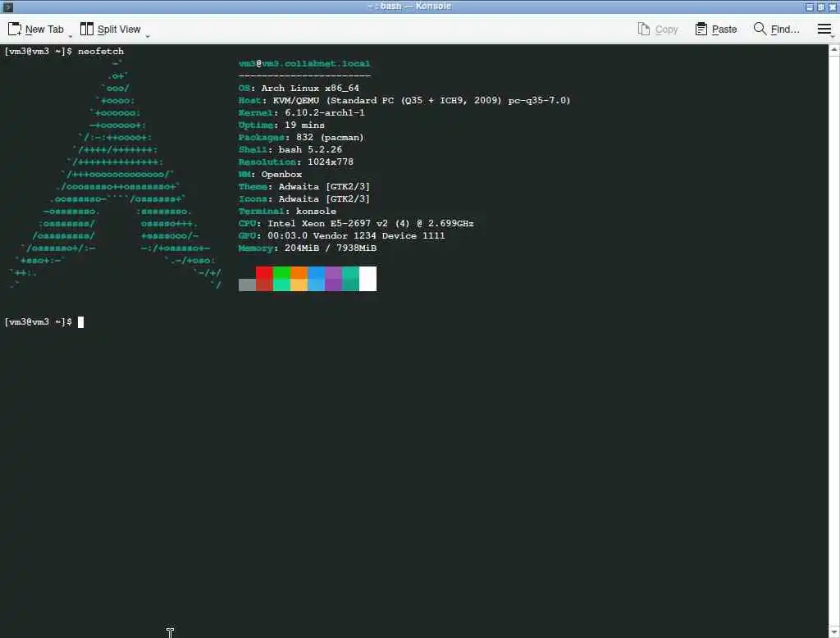Click the Copy toolbar button
This screenshot has height=638, width=840.
click(658, 29)
